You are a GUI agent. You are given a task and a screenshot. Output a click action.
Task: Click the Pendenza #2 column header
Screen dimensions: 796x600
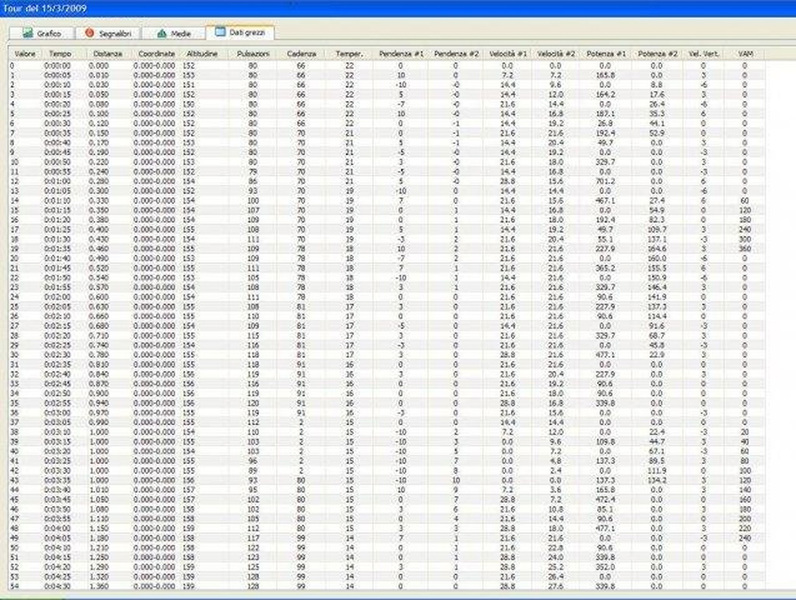[456, 53]
